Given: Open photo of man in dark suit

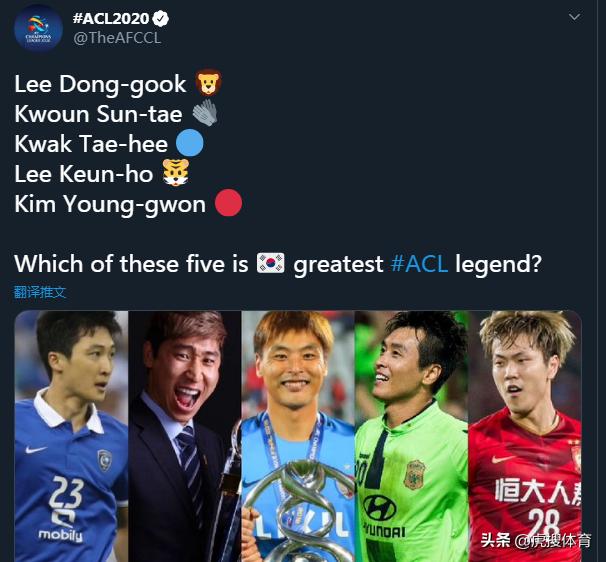Looking at the screenshot, I should 185,436.
